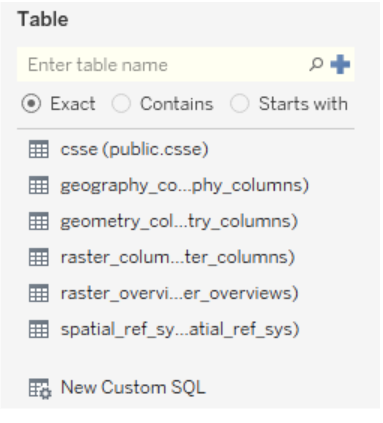Select the geometry_col...try_columns) table name
This screenshot has width=383, height=423.
click(x=179, y=221)
